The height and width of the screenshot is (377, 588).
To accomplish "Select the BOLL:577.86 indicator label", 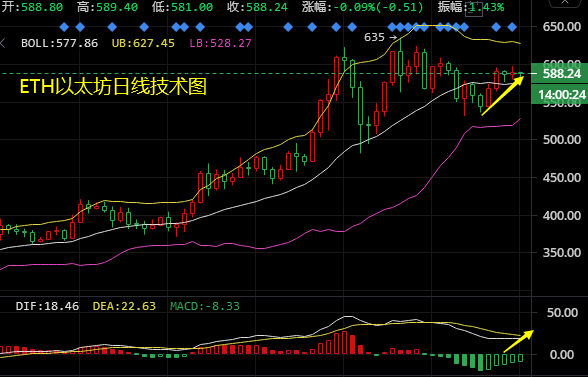I will pos(59,44).
